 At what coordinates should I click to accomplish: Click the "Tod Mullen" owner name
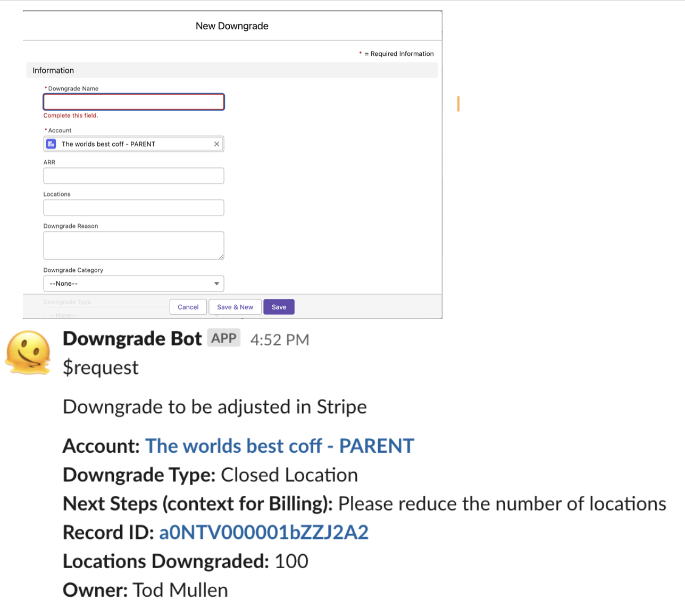180,590
